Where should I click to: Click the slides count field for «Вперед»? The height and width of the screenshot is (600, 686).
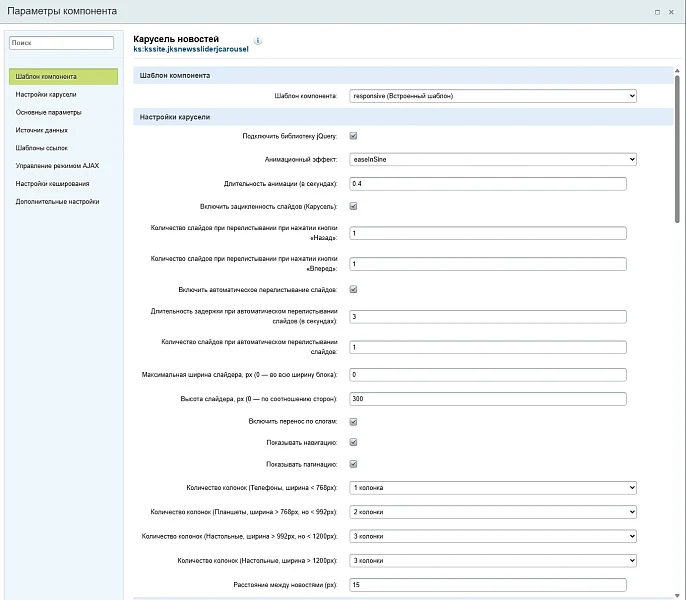(488, 263)
